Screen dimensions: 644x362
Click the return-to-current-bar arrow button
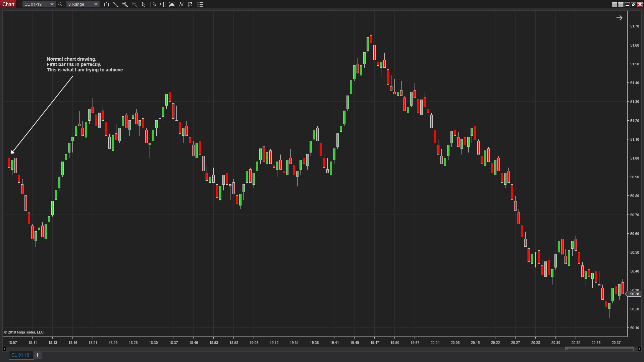pos(620,18)
